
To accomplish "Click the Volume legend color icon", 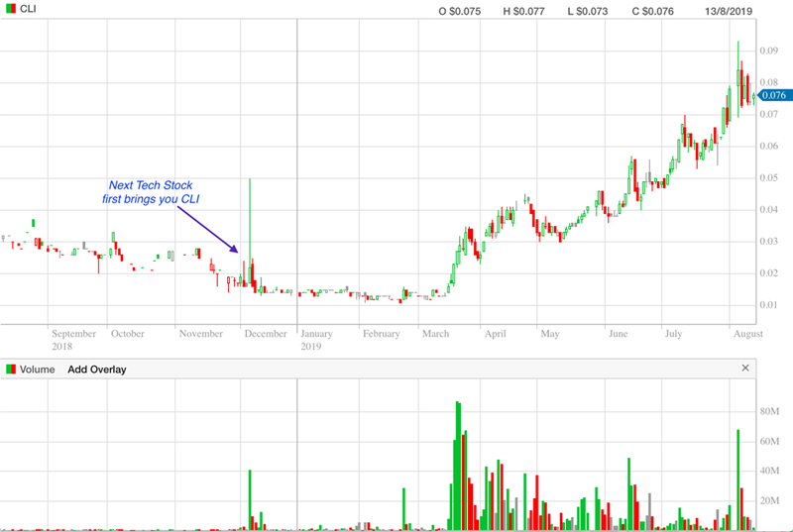I will (11, 370).
